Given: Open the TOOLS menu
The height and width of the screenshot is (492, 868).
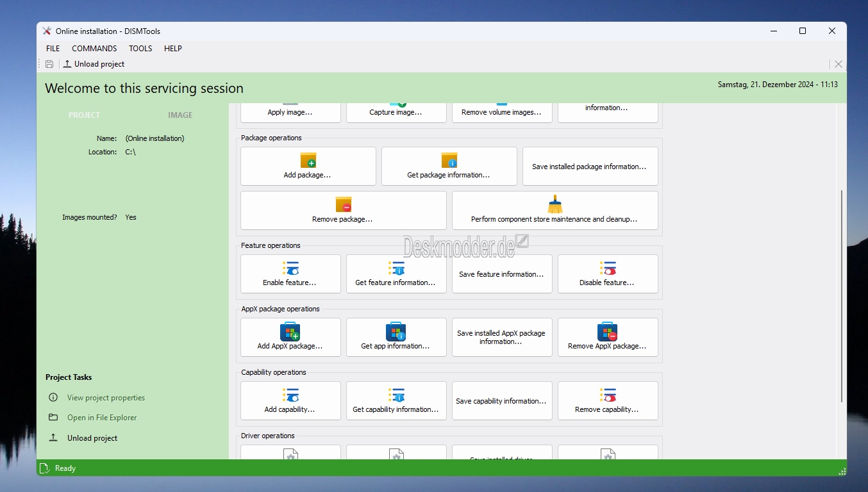Looking at the screenshot, I should pyautogui.click(x=140, y=48).
